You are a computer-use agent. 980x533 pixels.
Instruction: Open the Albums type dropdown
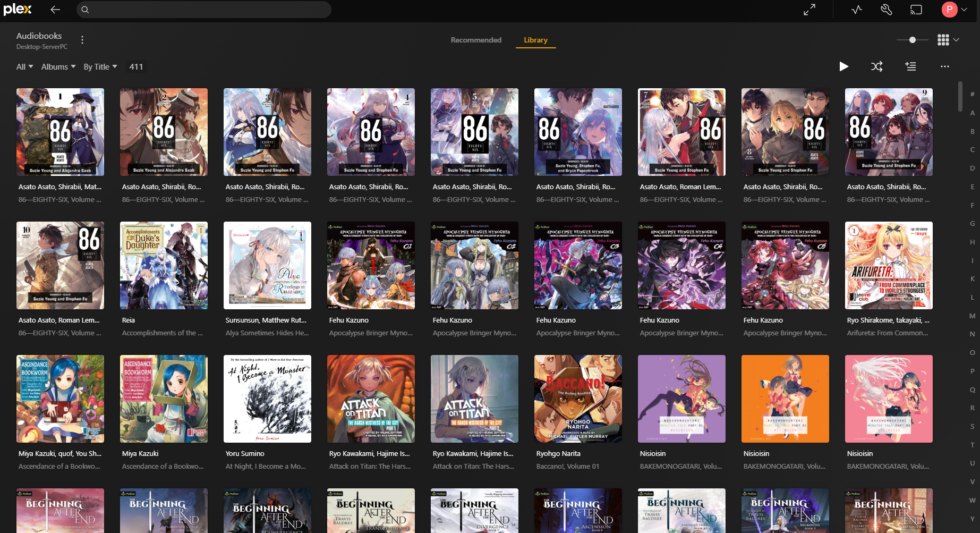pos(58,67)
